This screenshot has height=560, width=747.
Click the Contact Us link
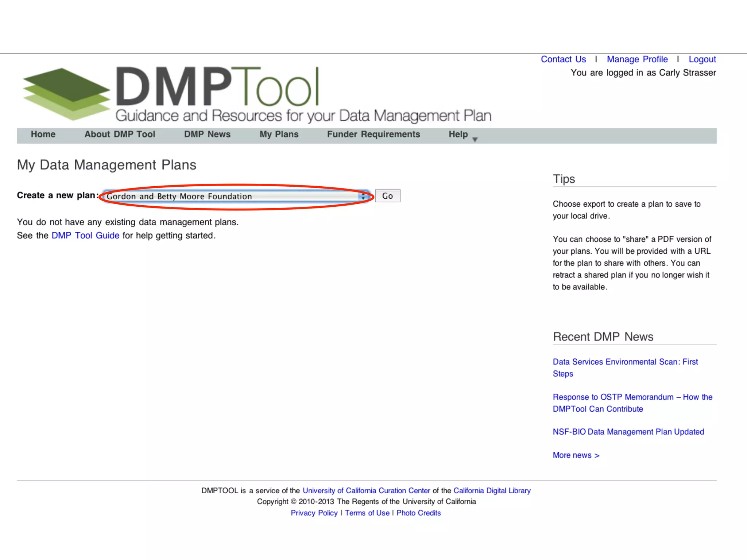click(x=563, y=59)
